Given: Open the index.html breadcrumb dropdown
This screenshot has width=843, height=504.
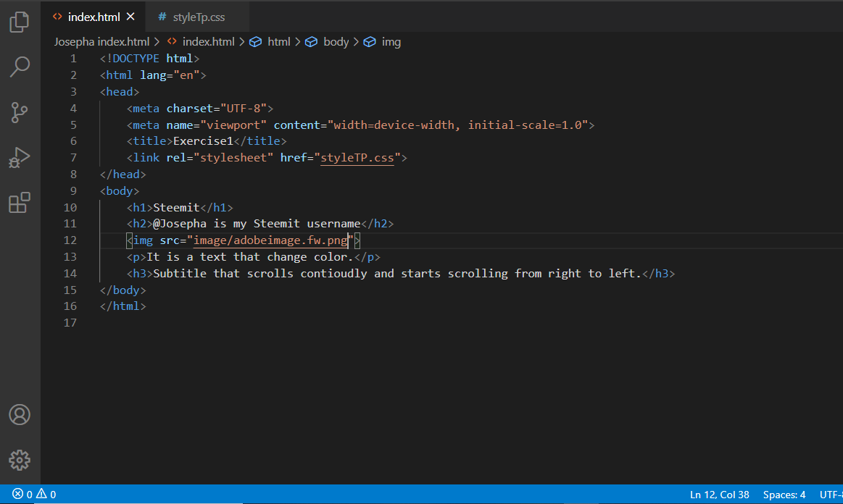Looking at the screenshot, I should pyautogui.click(x=208, y=42).
